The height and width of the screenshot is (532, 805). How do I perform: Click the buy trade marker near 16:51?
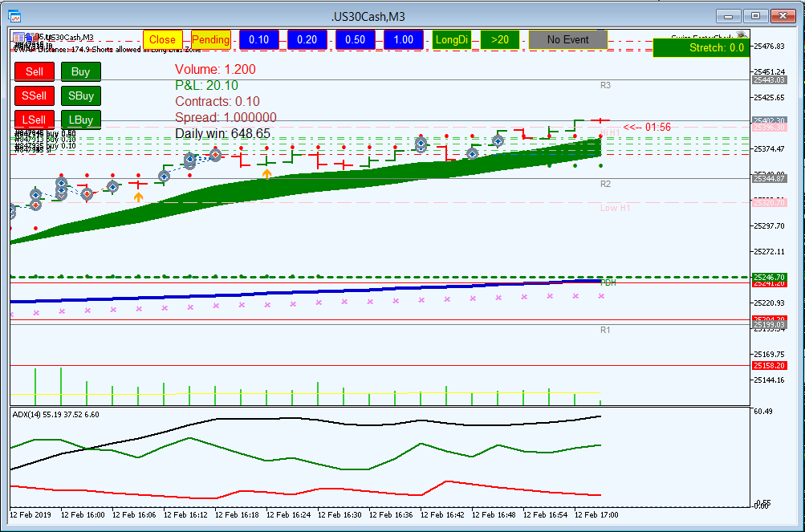coord(498,140)
